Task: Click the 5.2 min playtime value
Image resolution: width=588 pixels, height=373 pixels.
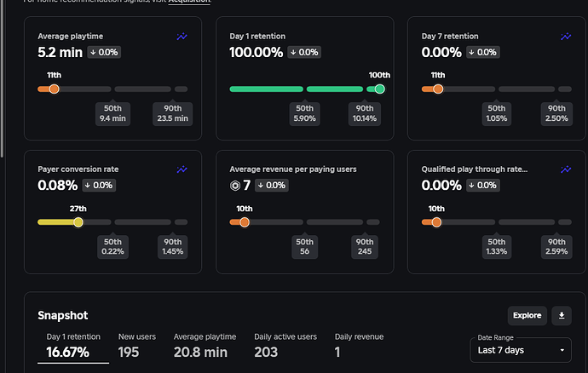Action: 60,52
